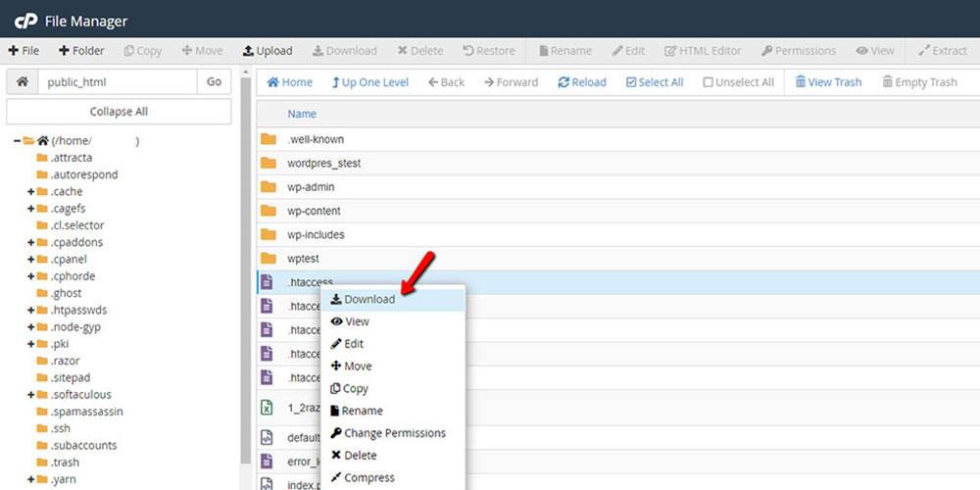The height and width of the screenshot is (490, 980).
Task: Create a new file with + File
Action: (24, 51)
